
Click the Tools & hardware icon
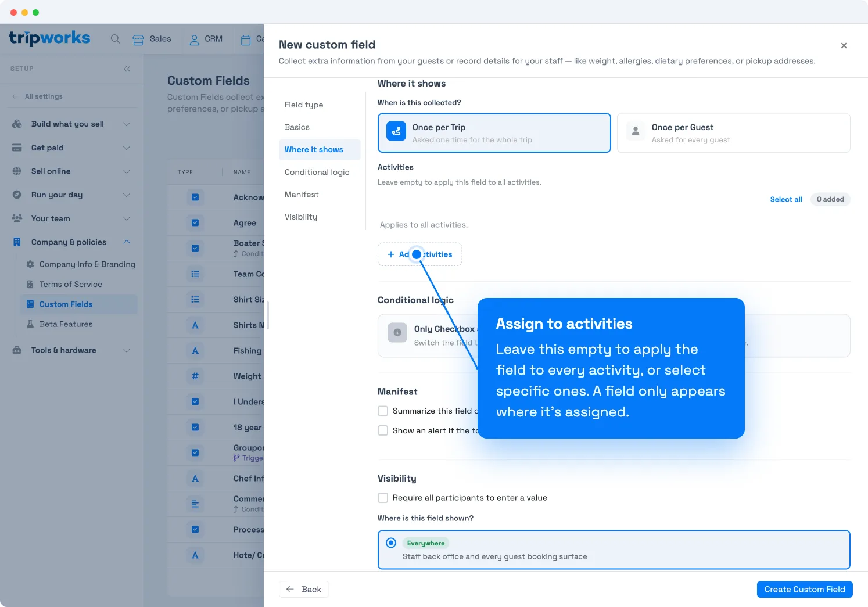[x=17, y=350]
